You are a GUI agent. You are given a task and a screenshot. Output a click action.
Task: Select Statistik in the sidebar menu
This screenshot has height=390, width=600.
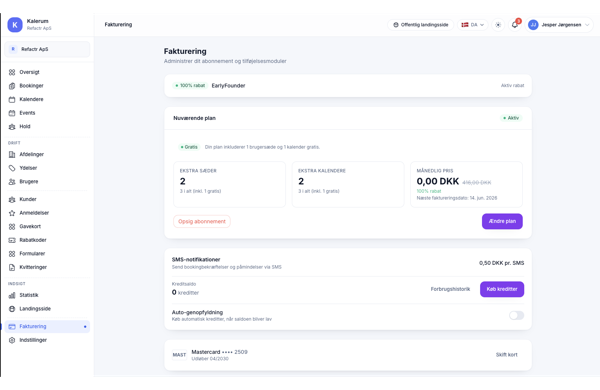(47, 295)
